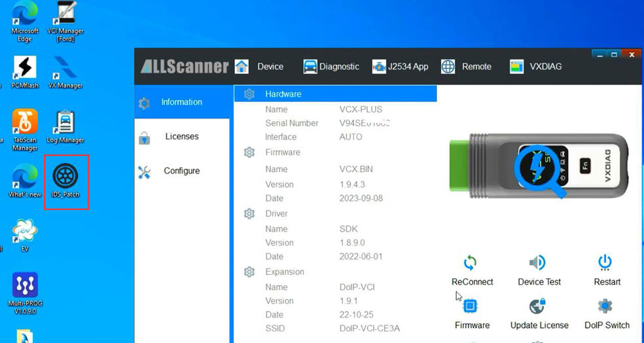Select Information in the sidebar

coord(181,102)
